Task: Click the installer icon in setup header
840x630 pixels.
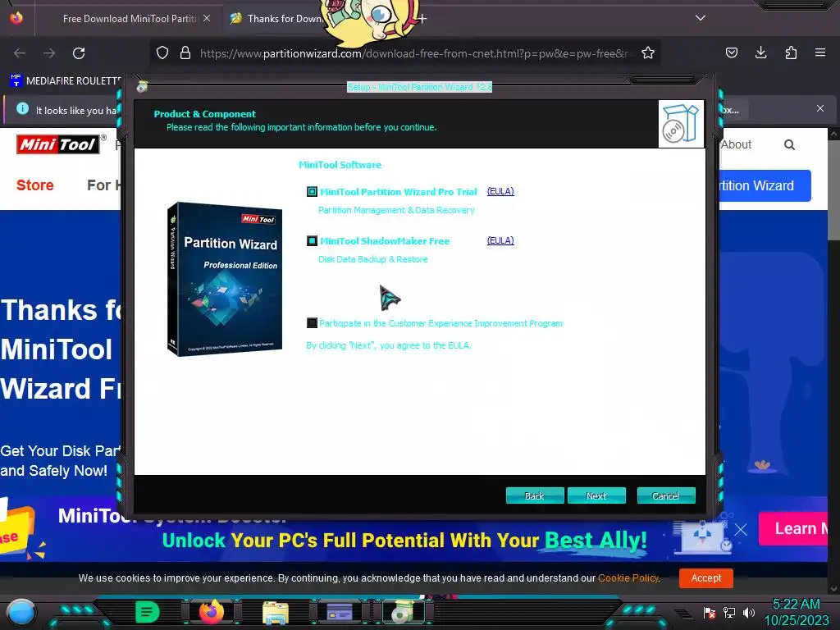Action: click(x=681, y=124)
